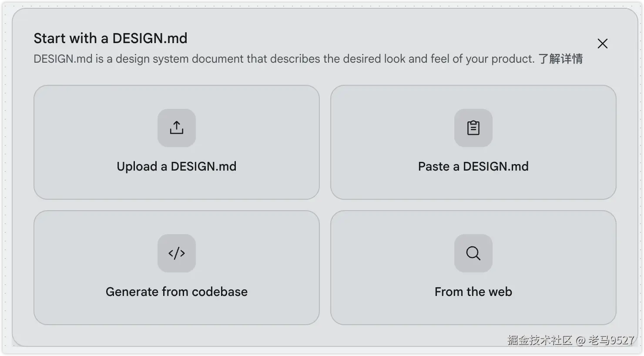Click the clipboard paste icon
The width and height of the screenshot is (644, 356).
pyautogui.click(x=473, y=128)
